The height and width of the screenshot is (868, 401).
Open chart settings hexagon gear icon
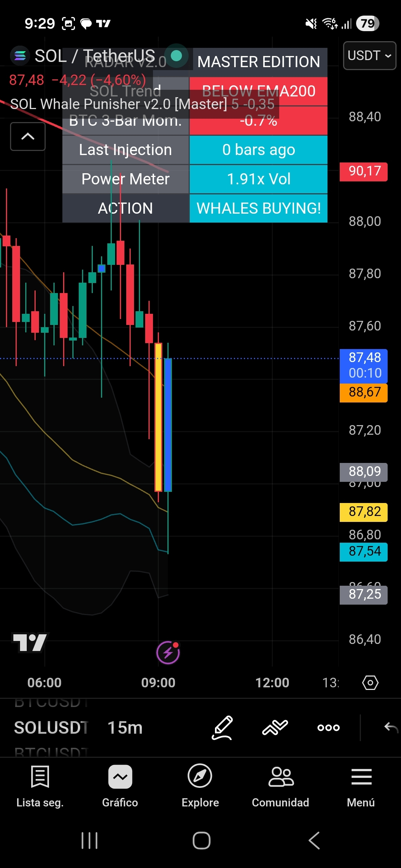click(370, 683)
